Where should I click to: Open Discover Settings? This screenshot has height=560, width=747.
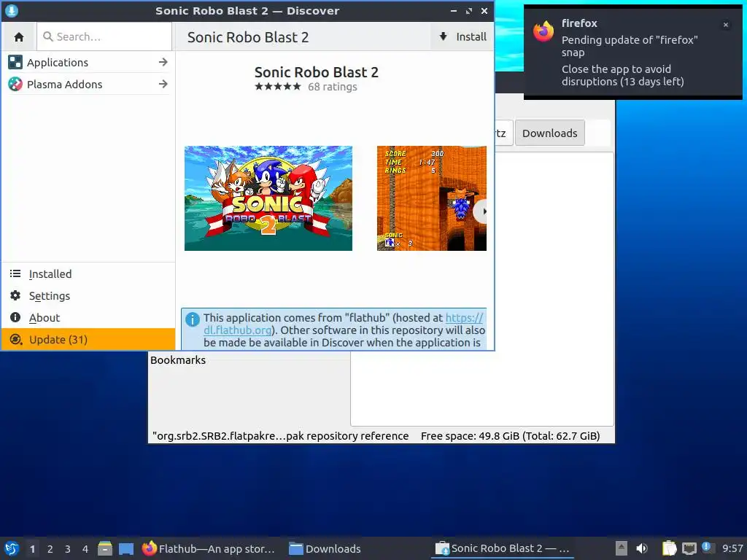pos(88,296)
